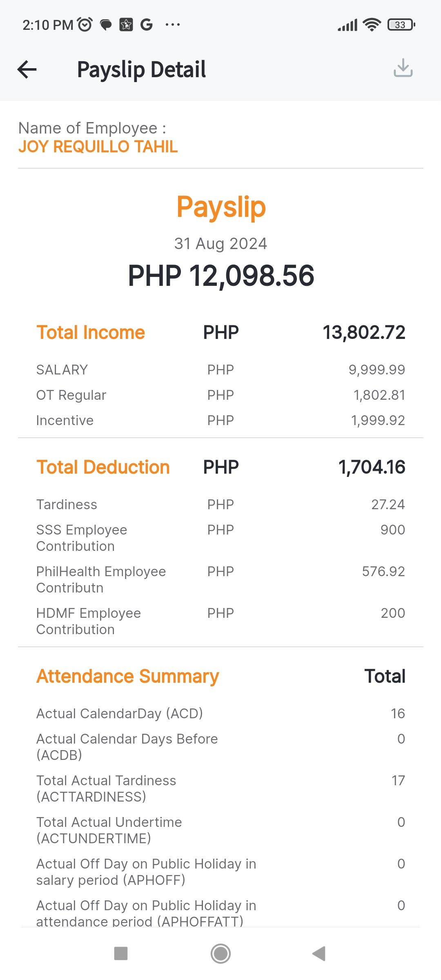
Task: Tap the Total Income section header
Action: [91, 332]
